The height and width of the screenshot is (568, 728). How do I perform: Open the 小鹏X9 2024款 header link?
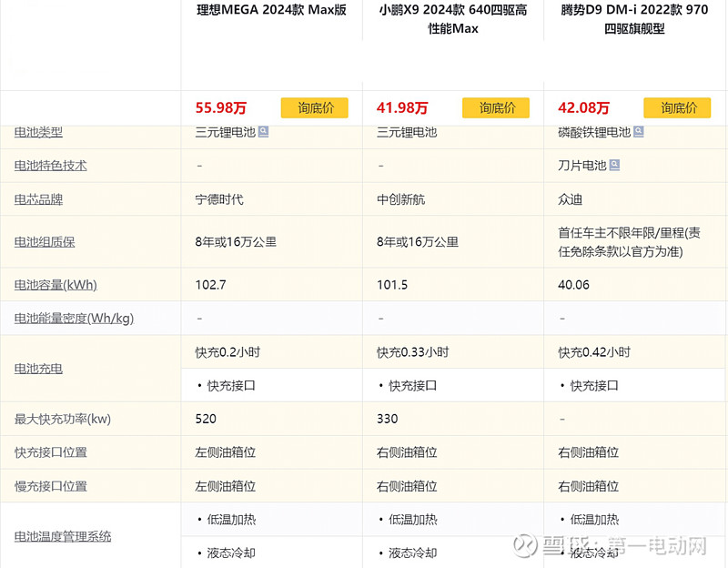453,18
